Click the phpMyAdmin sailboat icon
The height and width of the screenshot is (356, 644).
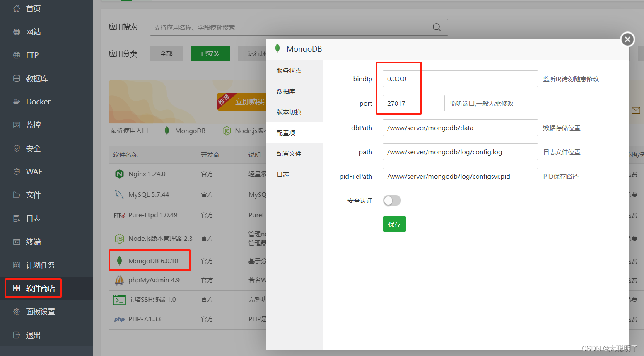click(x=119, y=280)
